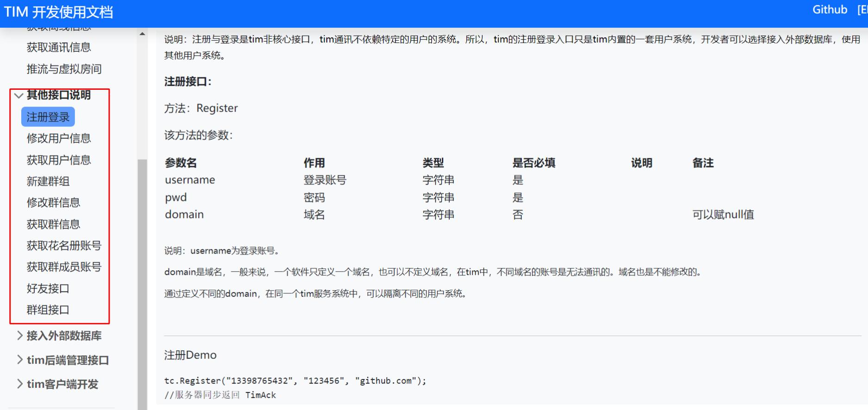Image resolution: width=868 pixels, height=410 pixels.
Task: Open the 群组接口 page
Action: [48, 310]
